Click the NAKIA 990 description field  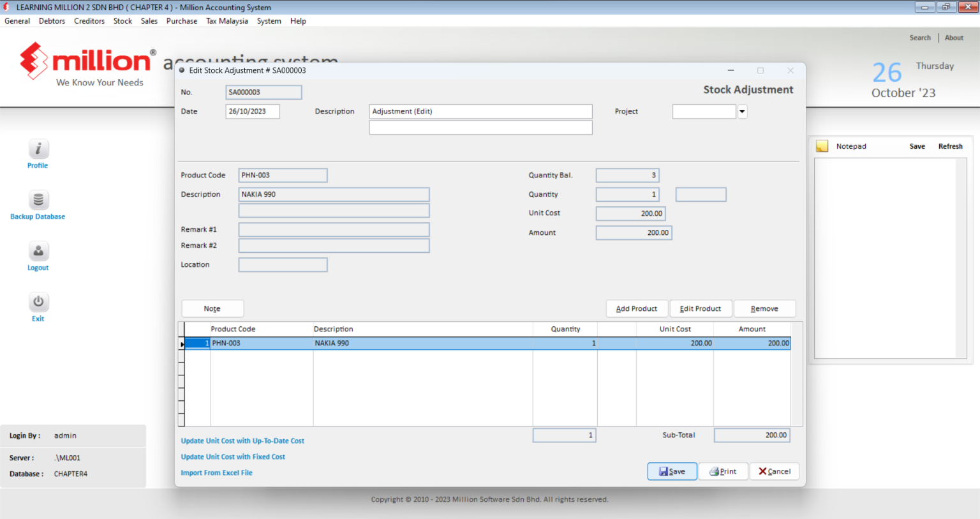(x=334, y=195)
